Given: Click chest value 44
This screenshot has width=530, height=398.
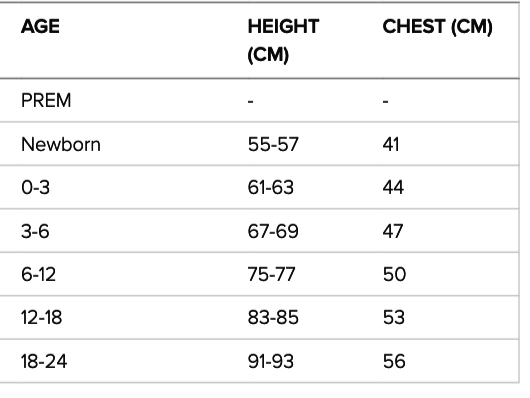Looking at the screenshot, I should 393,187.
